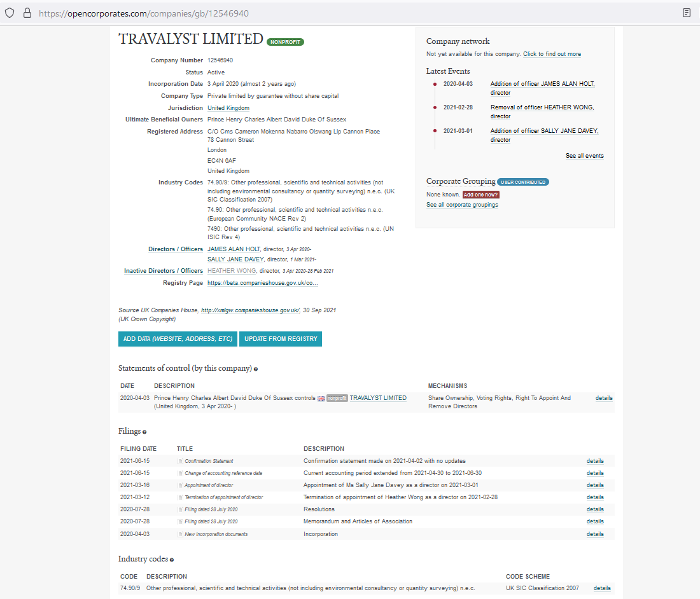Open the Appointment of director document icon

pyautogui.click(x=180, y=485)
